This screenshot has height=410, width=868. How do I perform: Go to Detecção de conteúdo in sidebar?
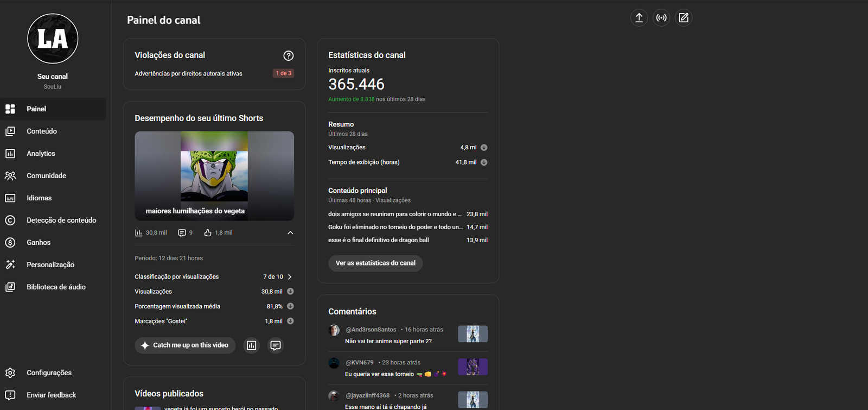53,220
